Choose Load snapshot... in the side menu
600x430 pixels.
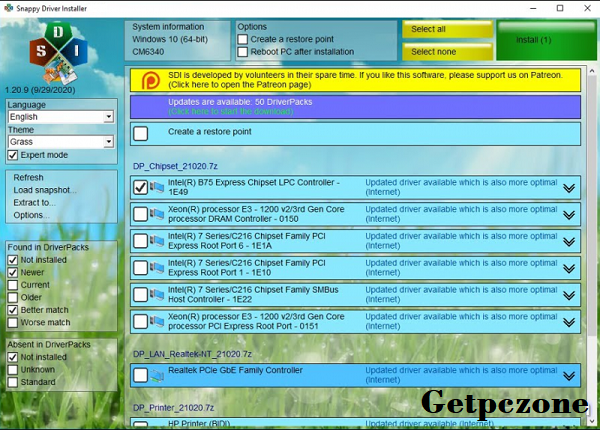click(x=45, y=190)
